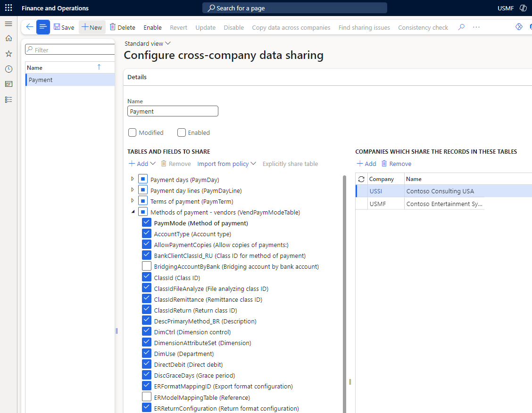Open the Microsoft 365 app launcher
This screenshot has height=413, width=532.
coord(8,7)
